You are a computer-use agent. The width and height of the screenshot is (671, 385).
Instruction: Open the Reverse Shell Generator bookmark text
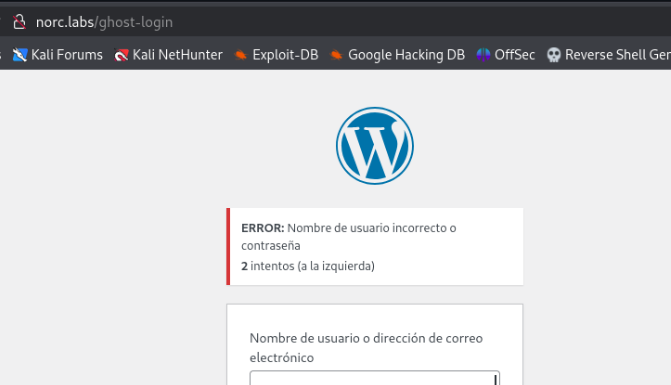pos(618,55)
